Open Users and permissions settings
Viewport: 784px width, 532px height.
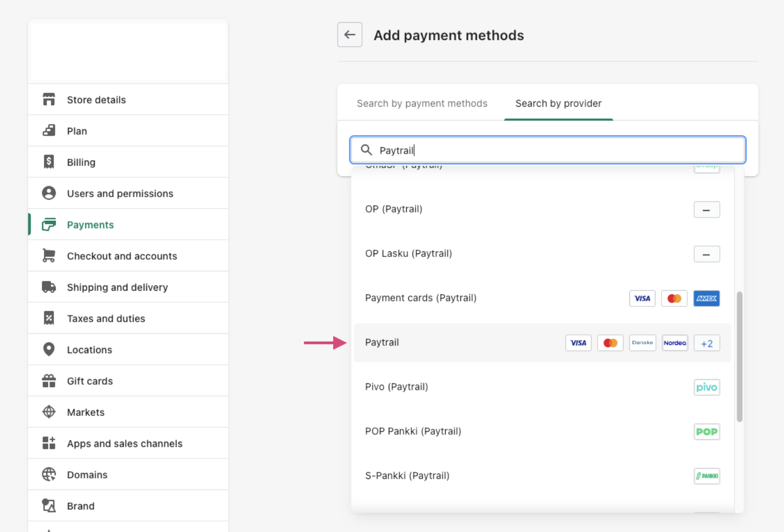tap(120, 193)
